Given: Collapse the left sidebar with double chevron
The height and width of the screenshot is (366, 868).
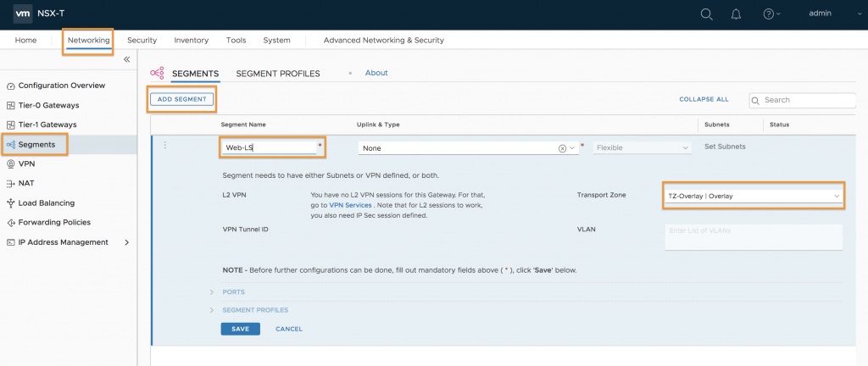Looking at the screenshot, I should [127, 59].
